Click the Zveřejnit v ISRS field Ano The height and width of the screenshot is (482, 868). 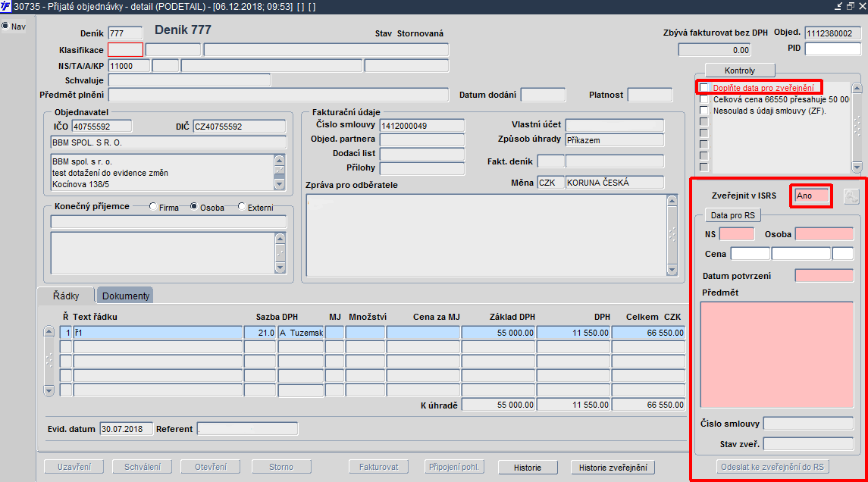click(x=812, y=196)
